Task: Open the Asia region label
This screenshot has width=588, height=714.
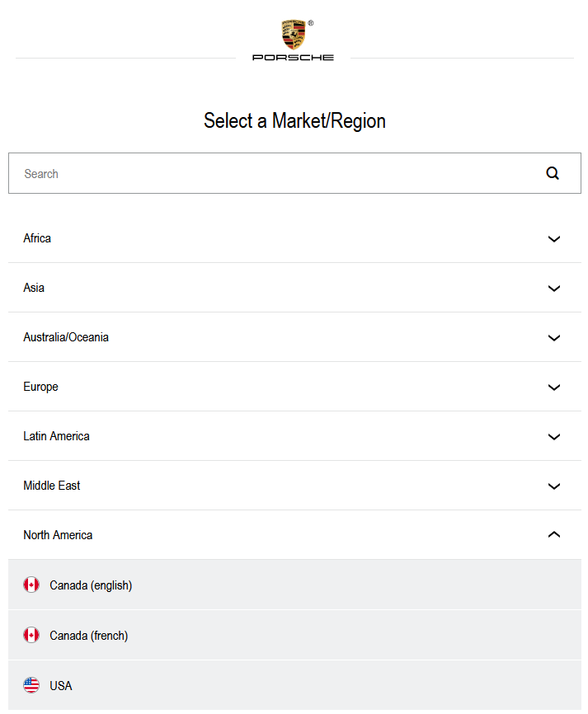Action: tap(34, 288)
